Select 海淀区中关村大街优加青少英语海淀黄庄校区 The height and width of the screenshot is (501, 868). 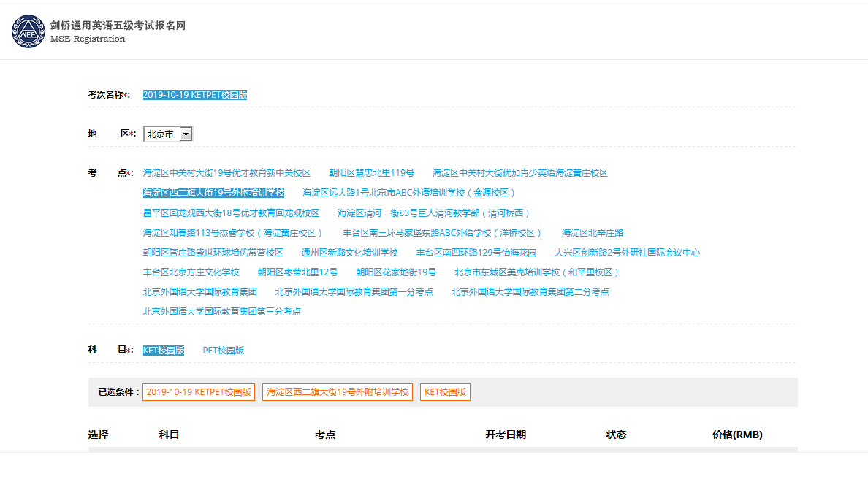(519, 173)
